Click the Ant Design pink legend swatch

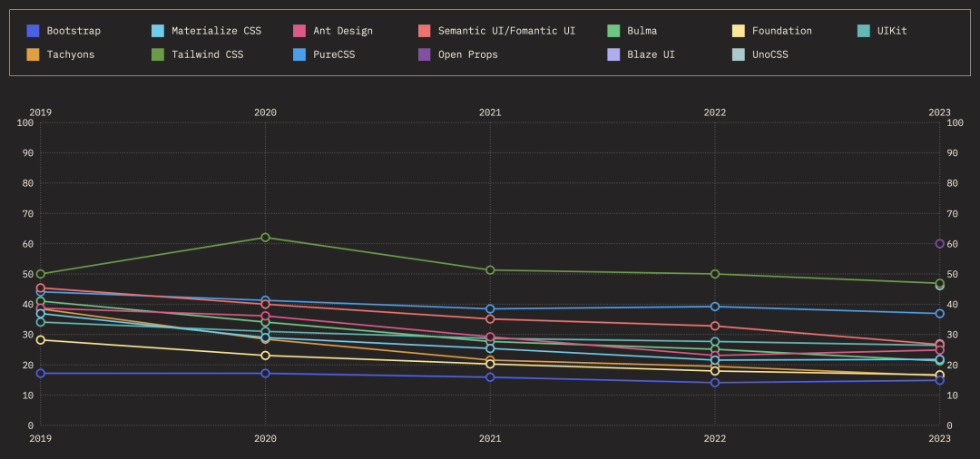300,31
